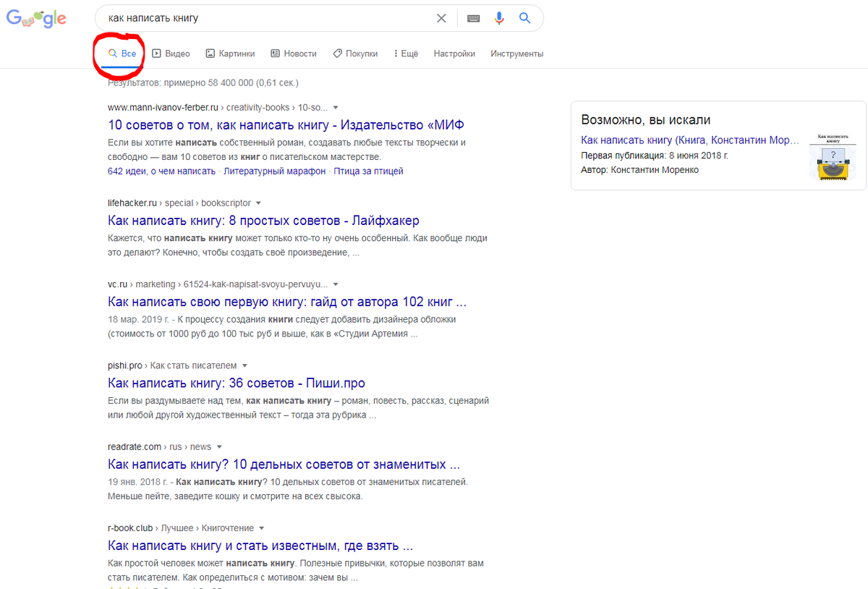Screen dimensions: 868x589
Task: Open the vc.ru result dropdown arrow
Action: point(336,284)
